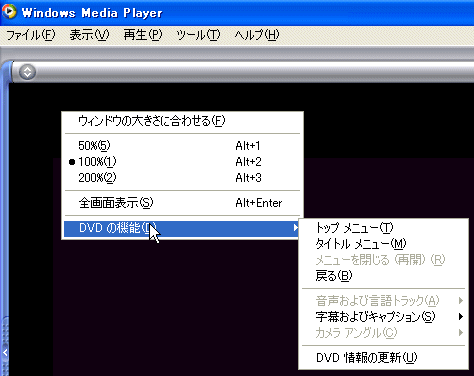Select タイトル メニュー(M) in the DVD submenu
This screenshot has height=376, width=474.
point(383,244)
